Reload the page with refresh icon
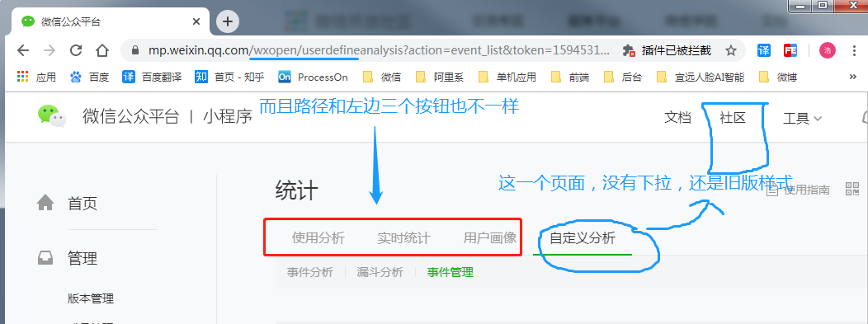 [x=76, y=51]
